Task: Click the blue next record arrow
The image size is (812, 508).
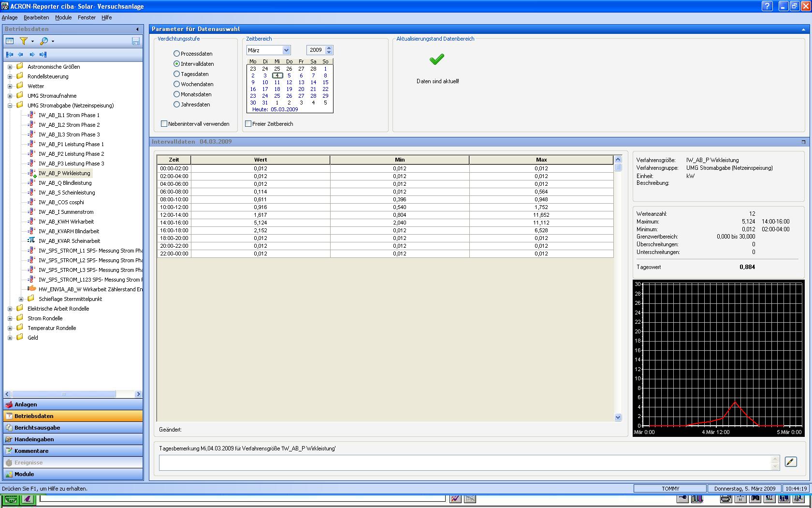Action: click(32, 55)
